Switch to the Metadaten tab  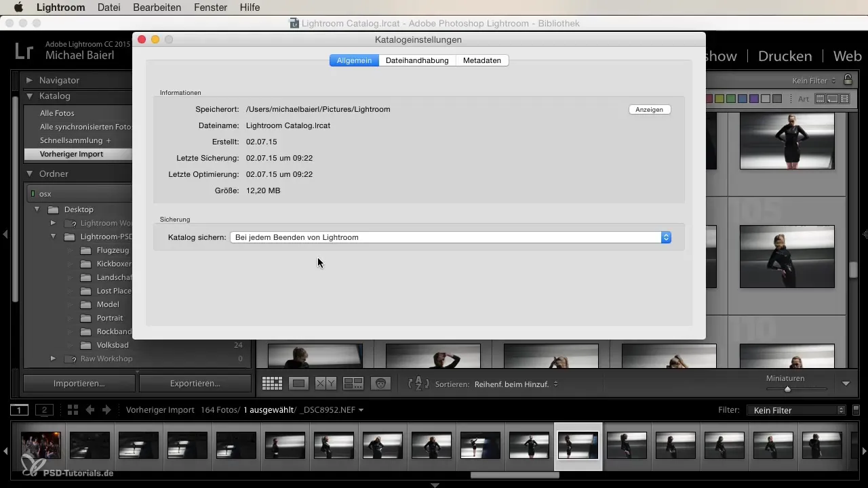tap(482, 60)
